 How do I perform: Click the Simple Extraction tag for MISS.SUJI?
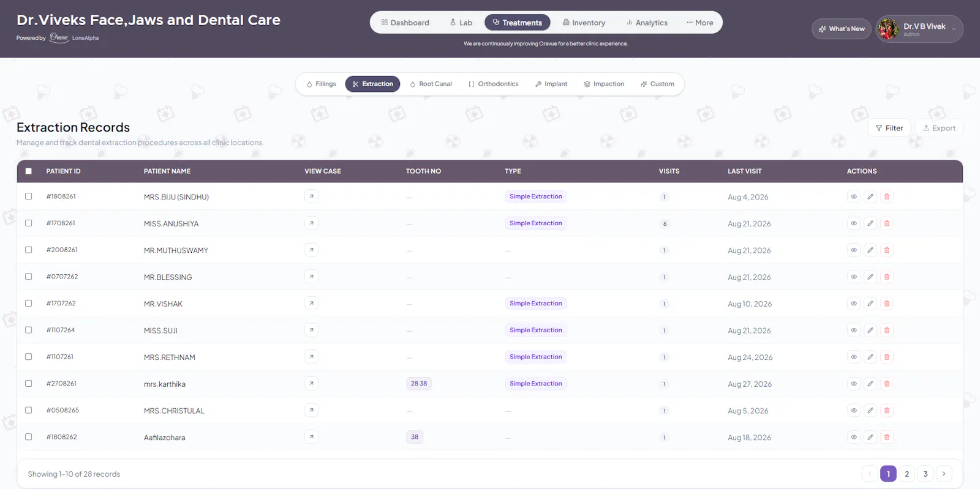(536, 330)
